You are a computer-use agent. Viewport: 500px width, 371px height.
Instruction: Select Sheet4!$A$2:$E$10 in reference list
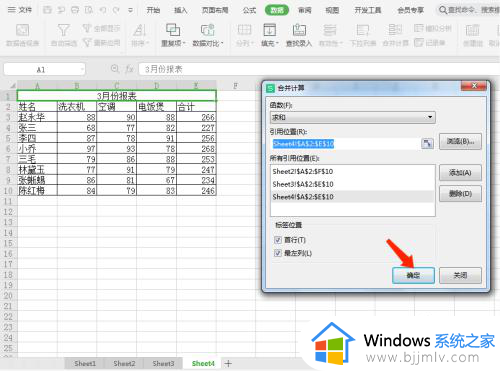click(x=353, y=197)
